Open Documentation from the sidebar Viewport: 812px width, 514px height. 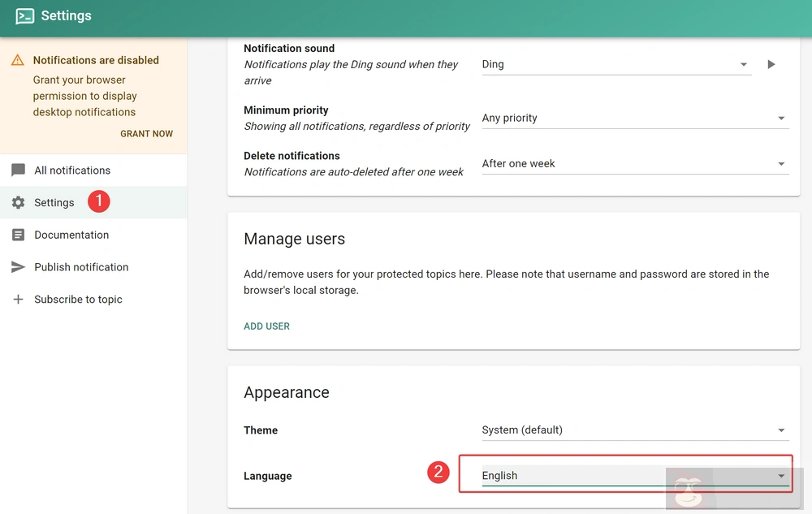click(71, 235)
